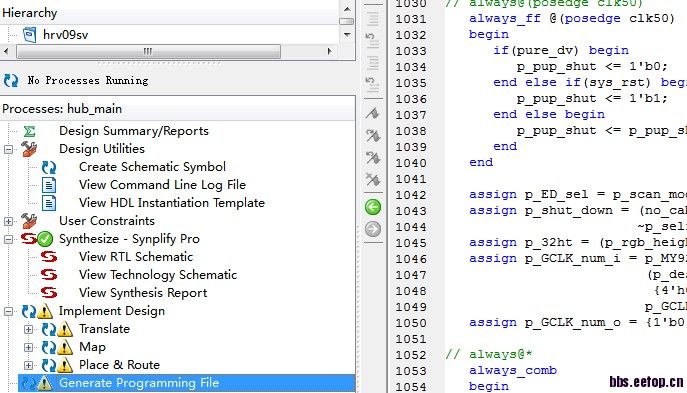The image size is (687, 393).
Task: Click the Synthesize green checkmark status icon
Action: tap(45, 239)
